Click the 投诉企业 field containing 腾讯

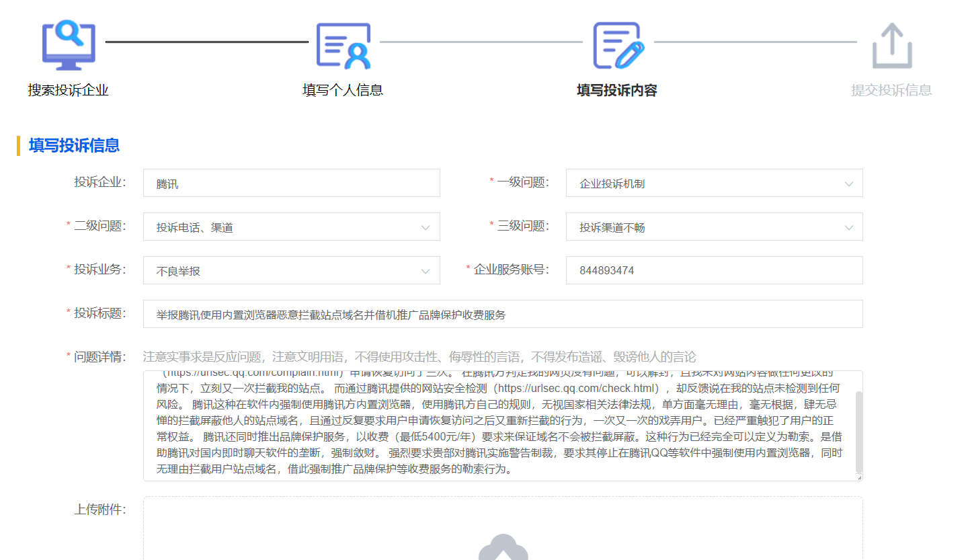(291, 184)
